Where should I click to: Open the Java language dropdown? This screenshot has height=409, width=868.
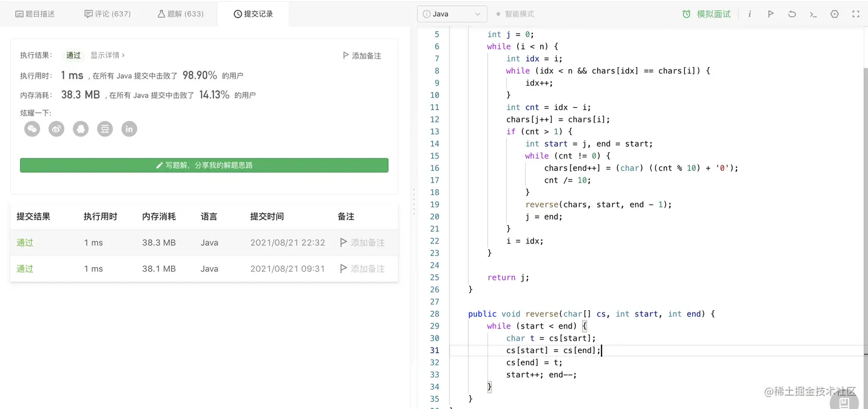coord(452,14)
